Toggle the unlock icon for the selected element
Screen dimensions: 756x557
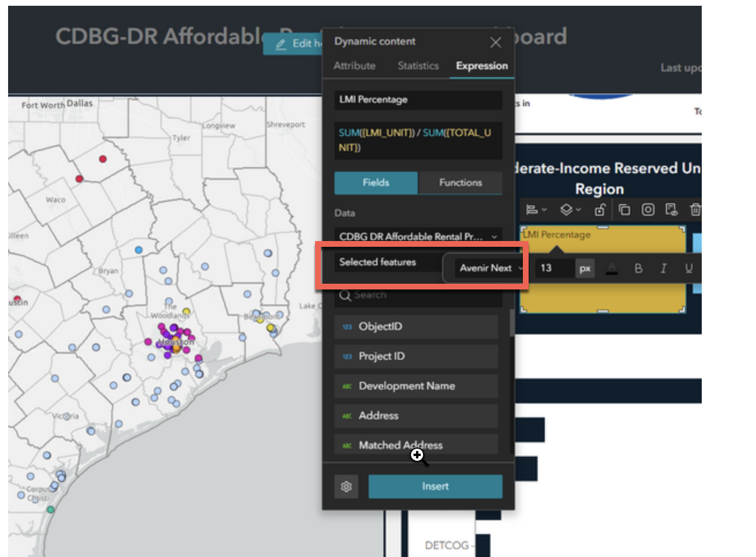600,210
